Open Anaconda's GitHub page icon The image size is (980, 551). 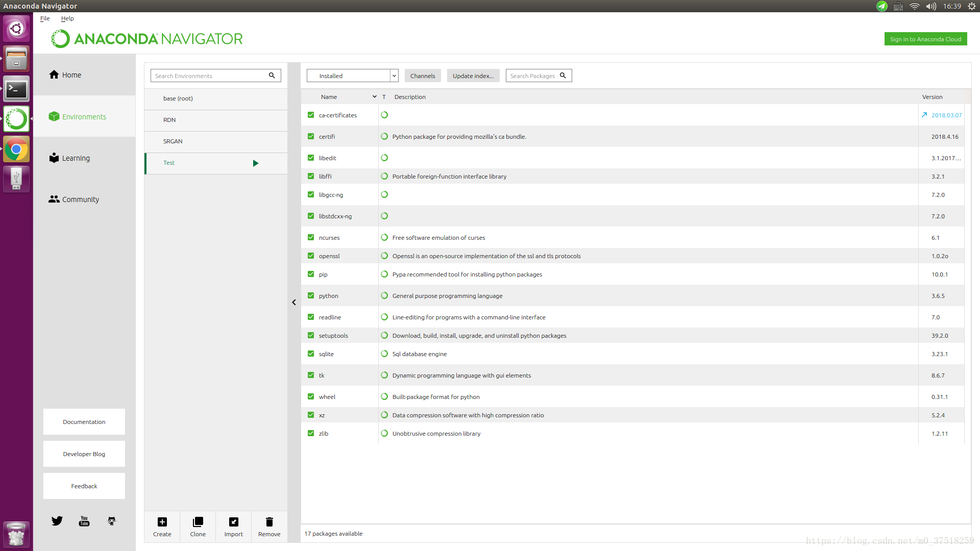point(112,521)
